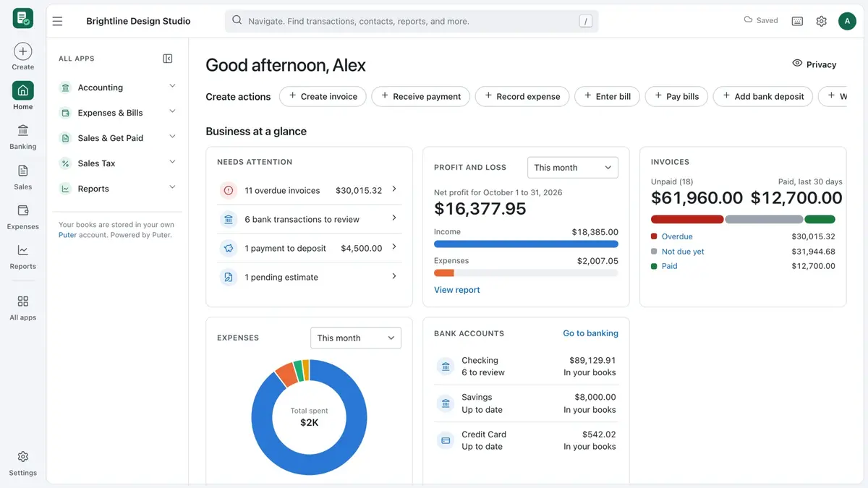
Task: Click Receive payment button
Action: (x=421, y=96)
